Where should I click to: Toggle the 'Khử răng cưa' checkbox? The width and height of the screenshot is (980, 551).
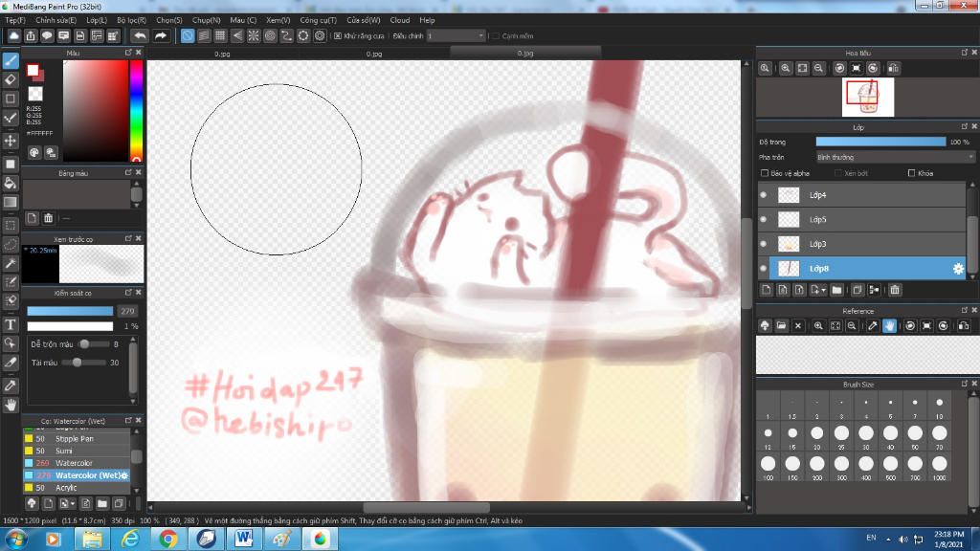(x=338, y=36)
